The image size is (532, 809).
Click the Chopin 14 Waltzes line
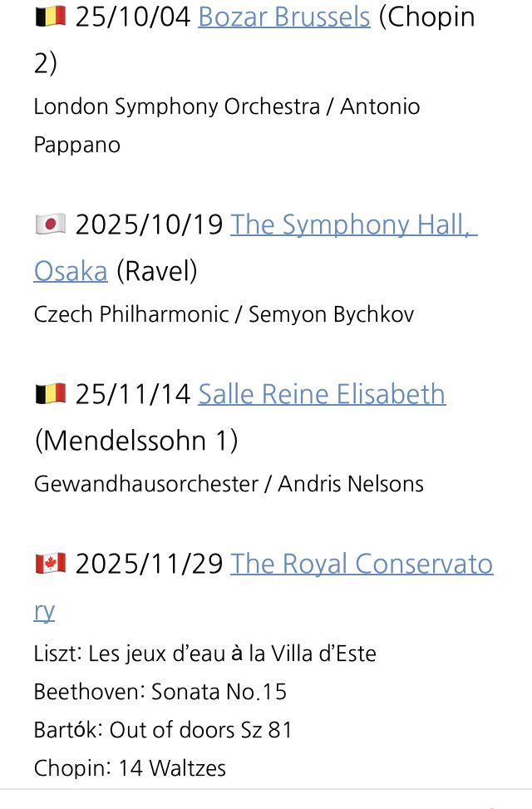click(x=130, y=768)
